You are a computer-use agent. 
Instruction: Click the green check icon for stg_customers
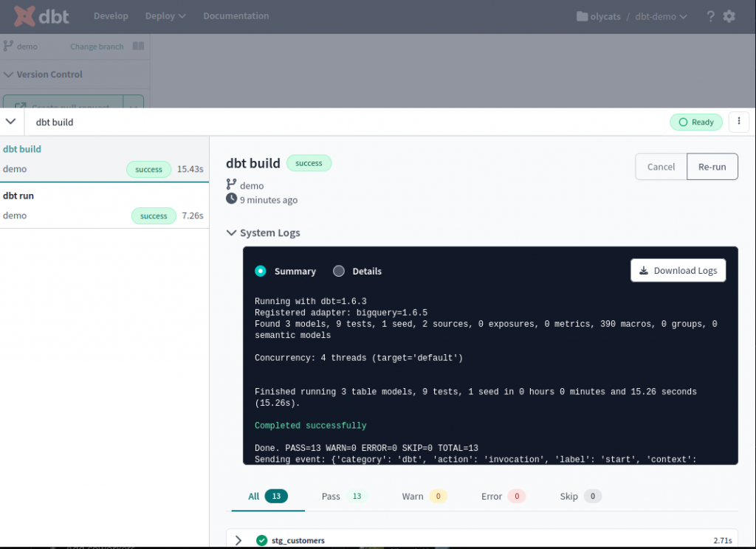click(x=262, y=540)
